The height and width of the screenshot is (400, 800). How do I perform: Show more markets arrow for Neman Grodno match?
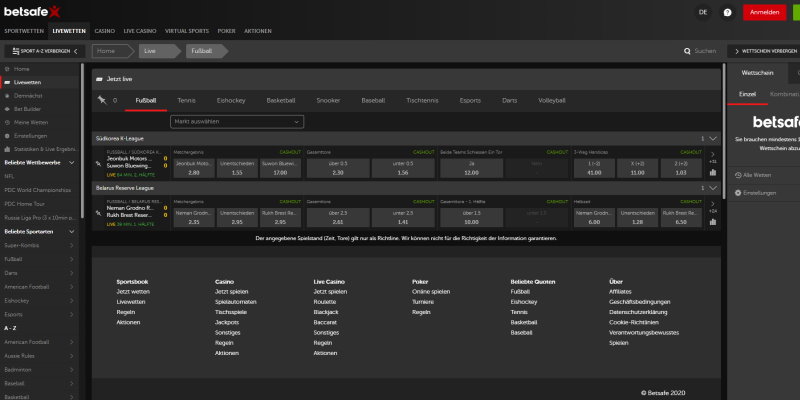pyautogui.click(x=713, y=204)
